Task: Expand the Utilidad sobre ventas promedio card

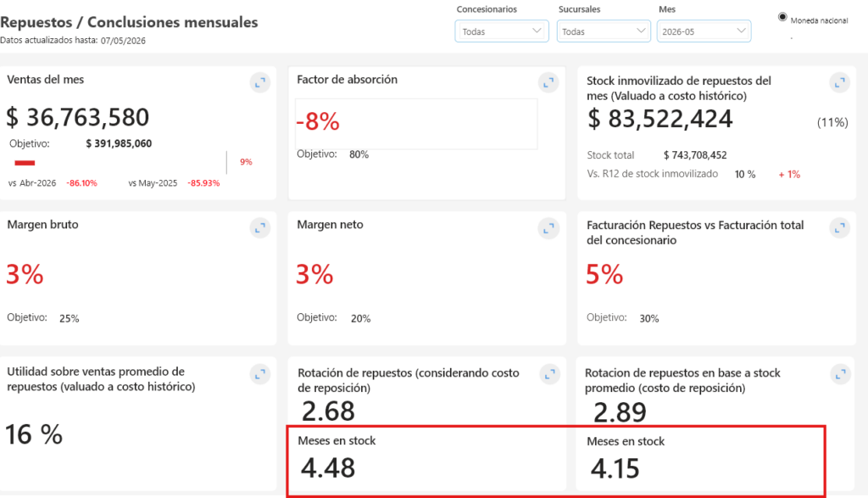Action: [x=259, y=374]
